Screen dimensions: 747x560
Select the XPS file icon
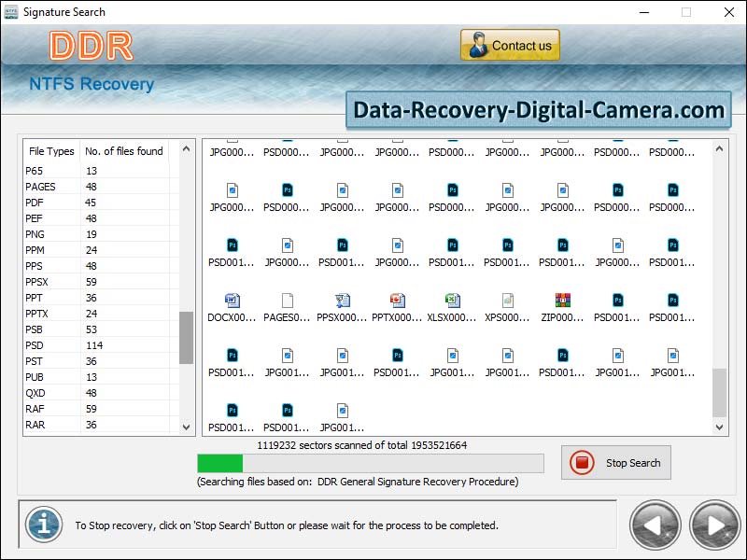point(507,301)
